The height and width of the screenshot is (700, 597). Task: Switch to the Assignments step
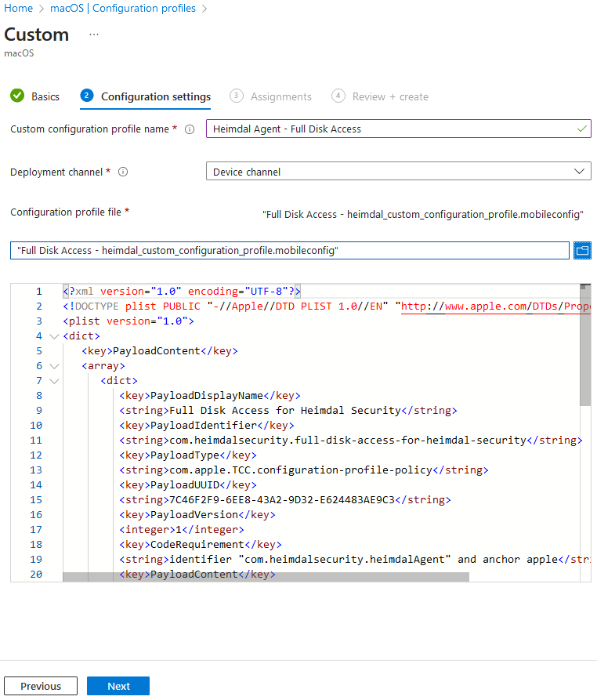[x=270, y=96]
